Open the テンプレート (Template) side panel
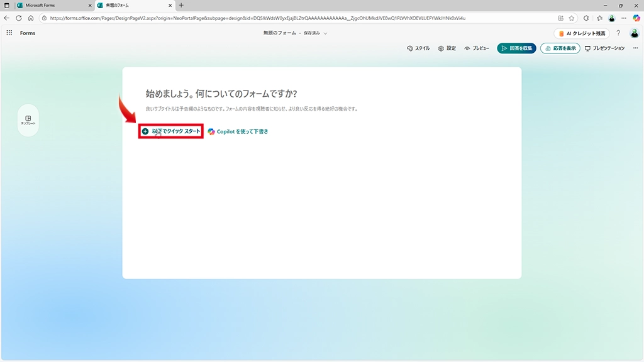Image resolution: width=644 pixels, height=362 pixels. coord(28,120)
